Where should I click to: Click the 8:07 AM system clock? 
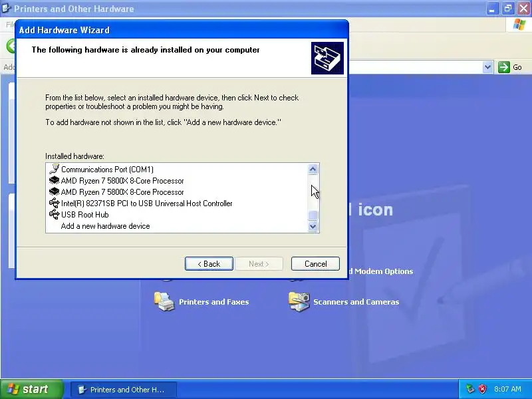point(507,389)
